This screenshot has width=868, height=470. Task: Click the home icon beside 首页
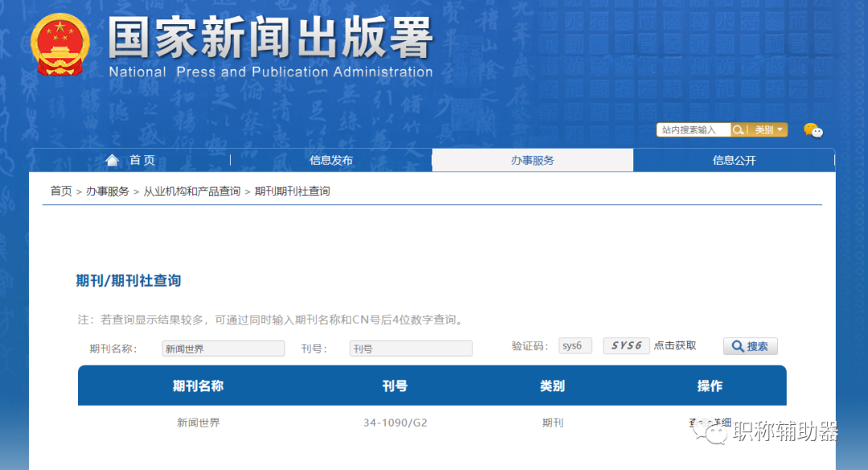click(x=112, y=159)
